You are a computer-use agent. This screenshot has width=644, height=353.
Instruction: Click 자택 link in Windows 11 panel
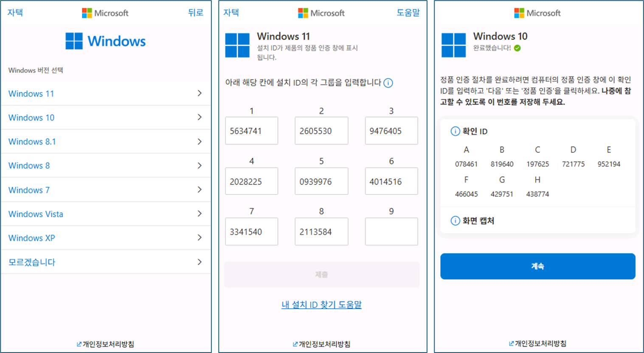tap(231, 12)
